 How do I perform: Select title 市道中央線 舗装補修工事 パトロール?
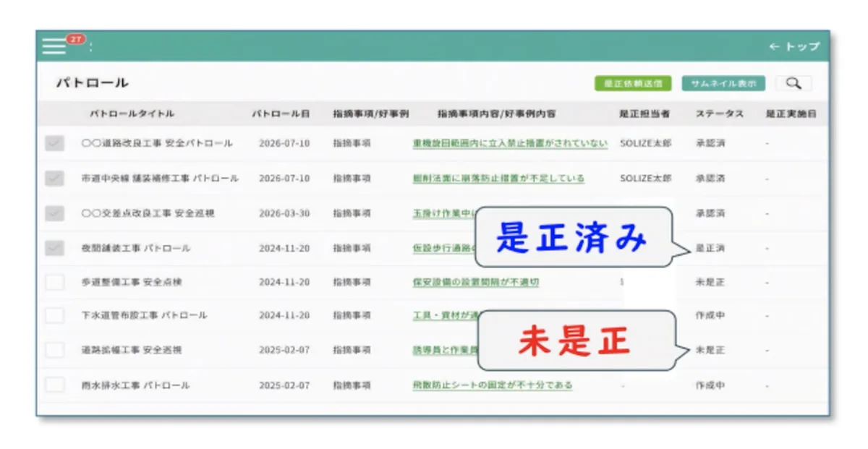(160, 179)
